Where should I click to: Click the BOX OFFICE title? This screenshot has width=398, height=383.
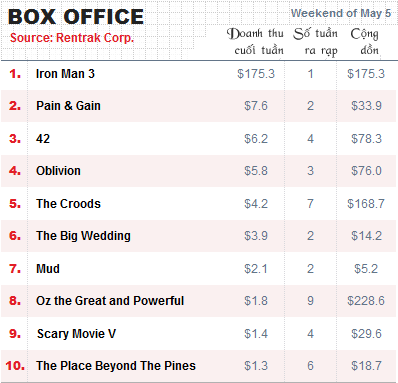coord(76,17)
